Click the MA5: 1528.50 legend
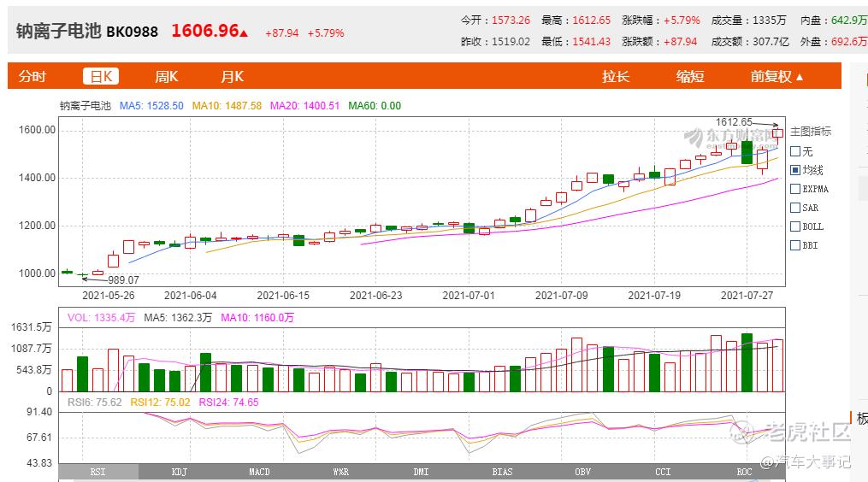Screen dimensions: 868x482 point(151,106)
